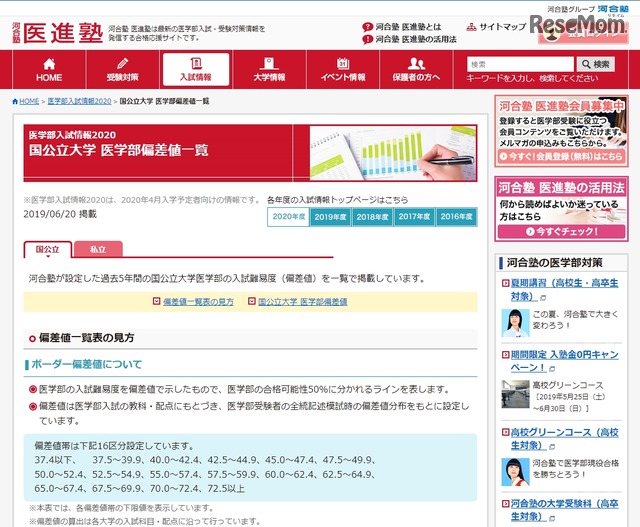This screenshot has width=640, height=527.
Task: Switch to the 私立 tab
Action: [x=98, y=249]
